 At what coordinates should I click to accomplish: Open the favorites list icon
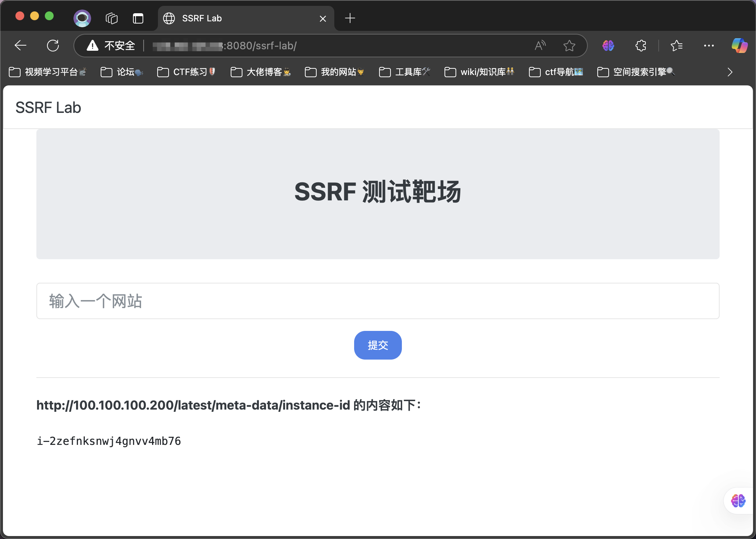(x=676, y=46)
